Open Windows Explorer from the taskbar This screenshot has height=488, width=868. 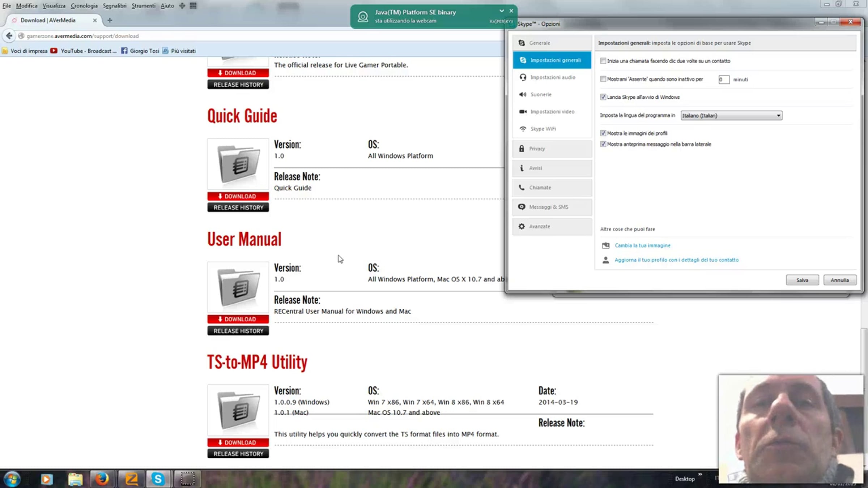point(75,479)
